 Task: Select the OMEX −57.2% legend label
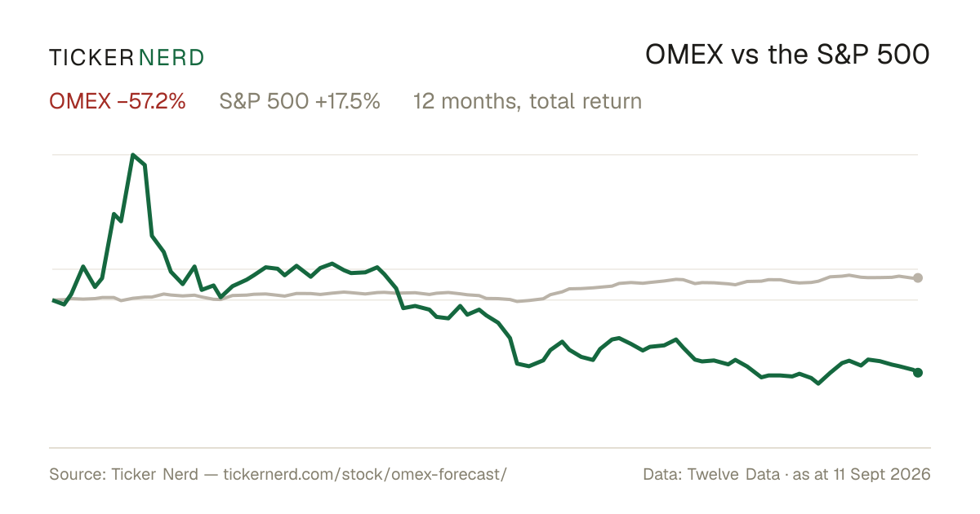coord(118,101)
